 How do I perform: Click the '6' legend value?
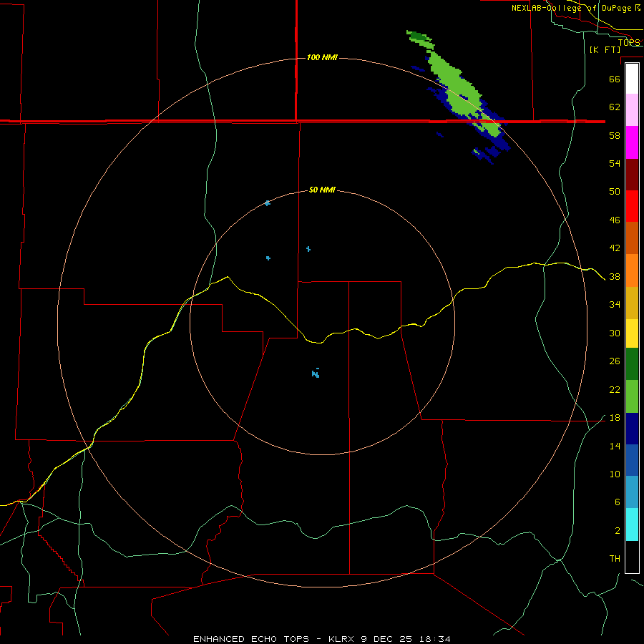click(x=617, y=502)
